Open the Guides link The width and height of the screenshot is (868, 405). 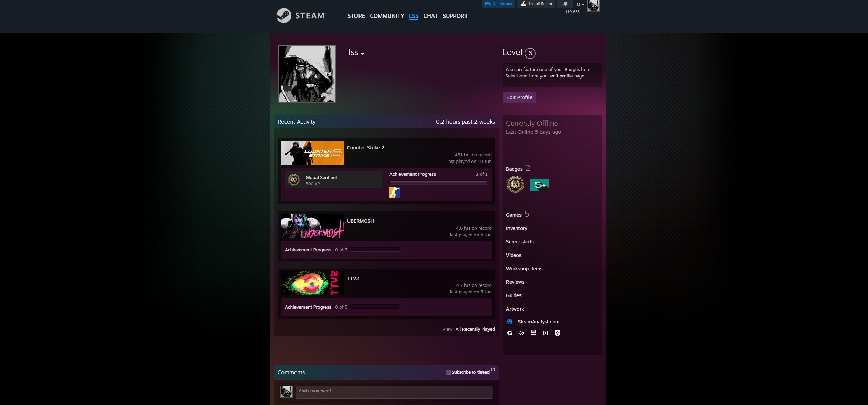pyautogui.click(x=513, y=295)
